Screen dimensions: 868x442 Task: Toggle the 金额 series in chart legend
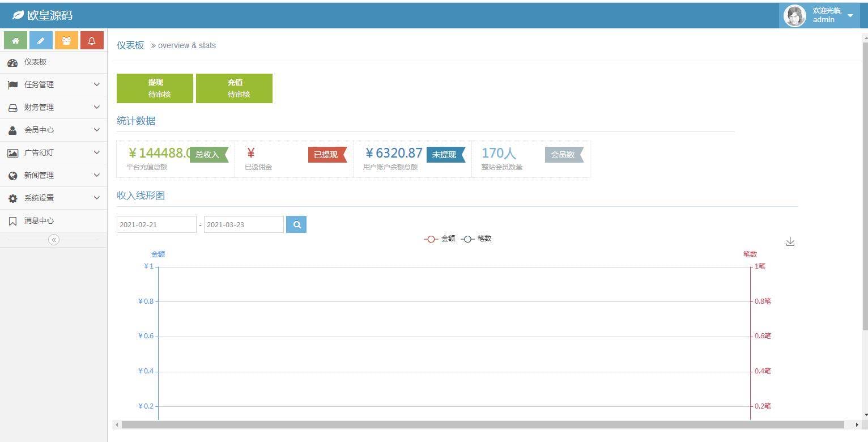[x=440, y=239]
